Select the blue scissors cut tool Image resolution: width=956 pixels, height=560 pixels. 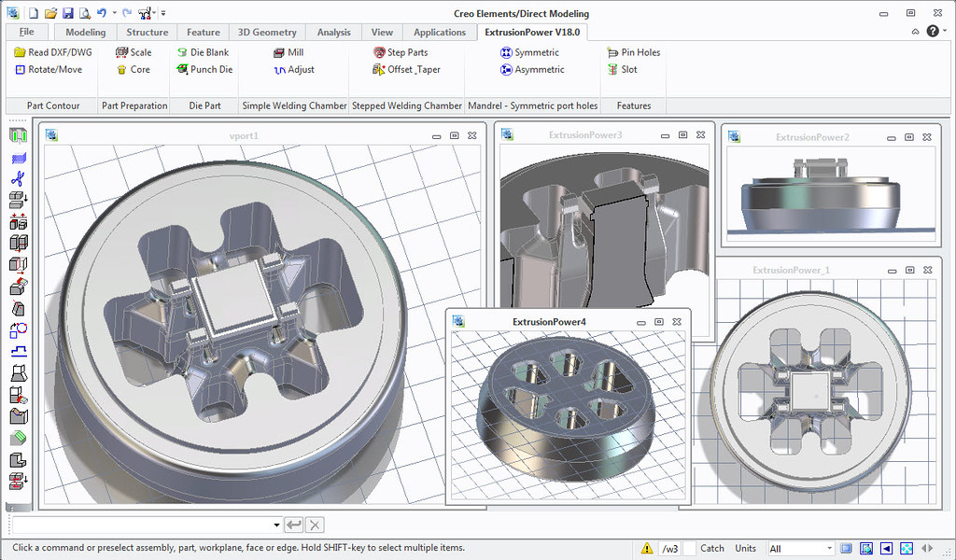coord(19,179)
